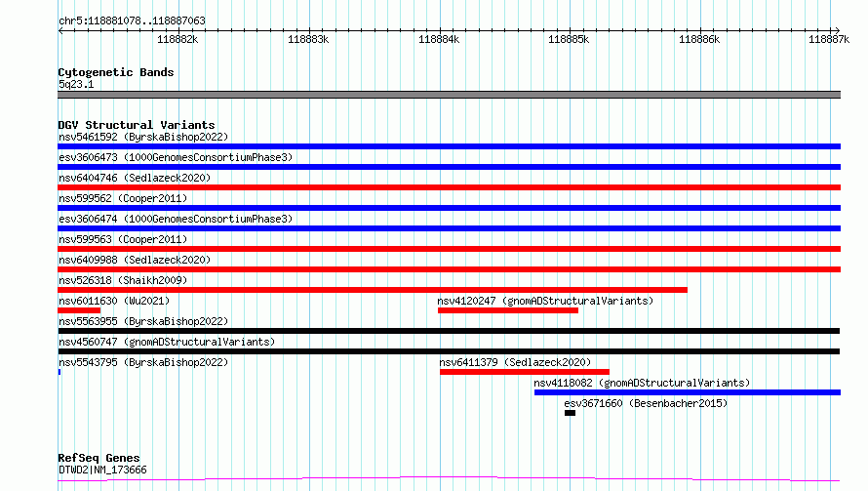Select the red bar under nsv526318
Image resolution: width=868 pixels, height=491 pixels.
coord(373,290)
